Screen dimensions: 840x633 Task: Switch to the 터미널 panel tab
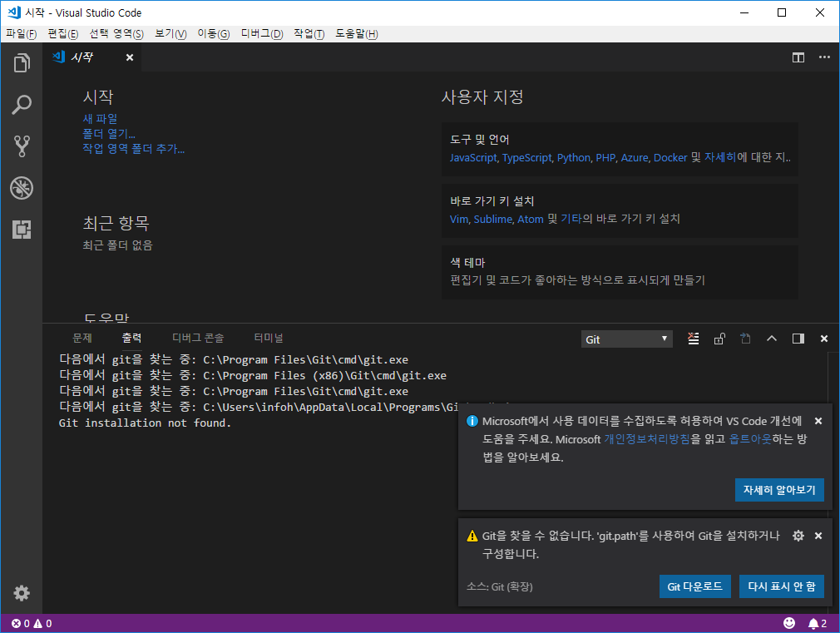269,338
